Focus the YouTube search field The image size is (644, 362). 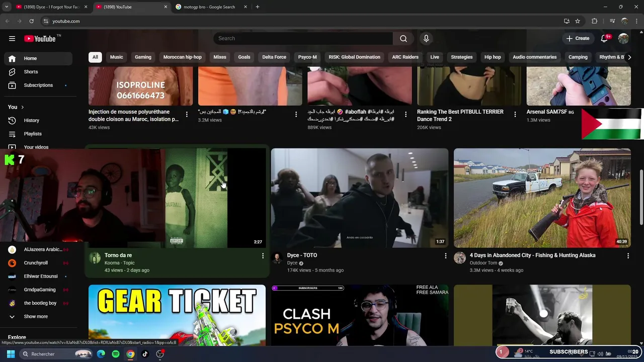coord(303,39)
